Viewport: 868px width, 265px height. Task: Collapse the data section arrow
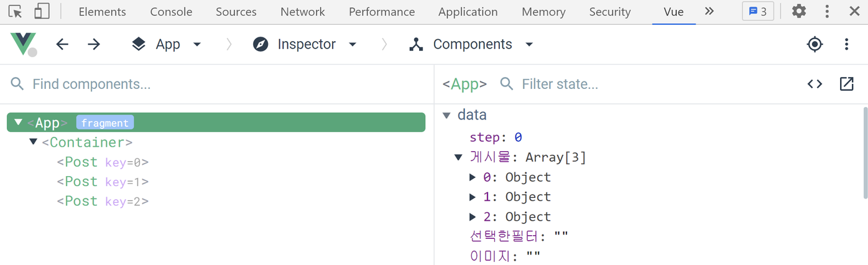pyautogui.click(x=446, y=115)
